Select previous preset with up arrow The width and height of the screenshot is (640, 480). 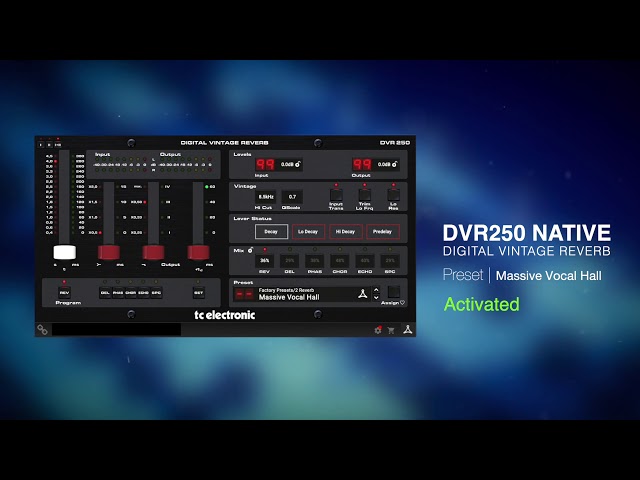pyautogui.click(x=376, y=290)
